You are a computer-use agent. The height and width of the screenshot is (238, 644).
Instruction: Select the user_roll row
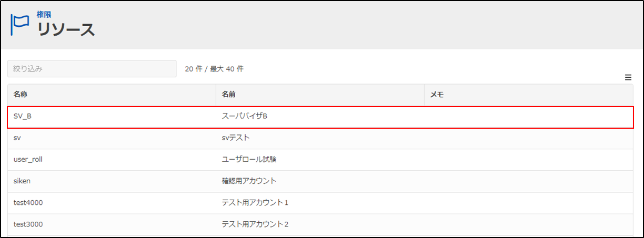click(x=28, y=159)
